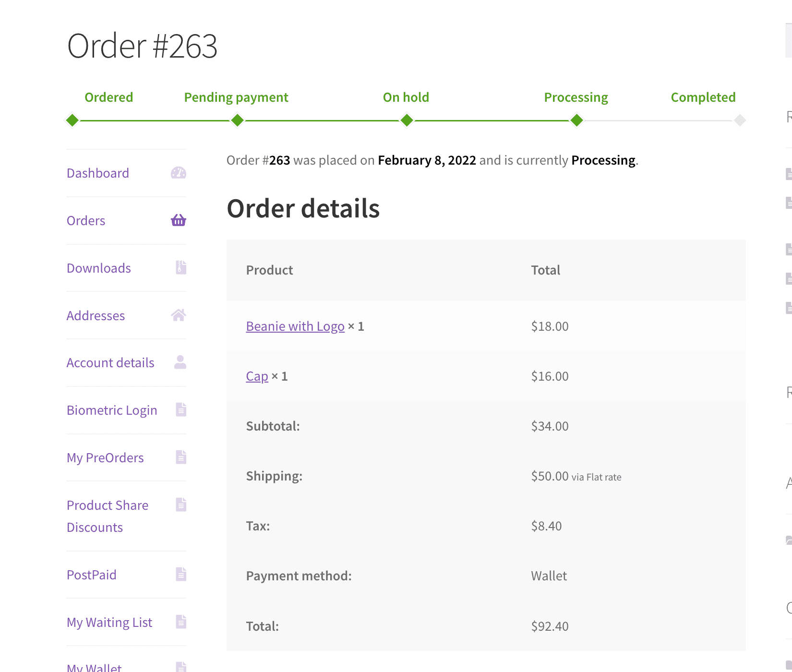Open Product Share Discounts
The width and height of the screenshot is (792, 672).
pyautogui.click(x=108, y=516)
